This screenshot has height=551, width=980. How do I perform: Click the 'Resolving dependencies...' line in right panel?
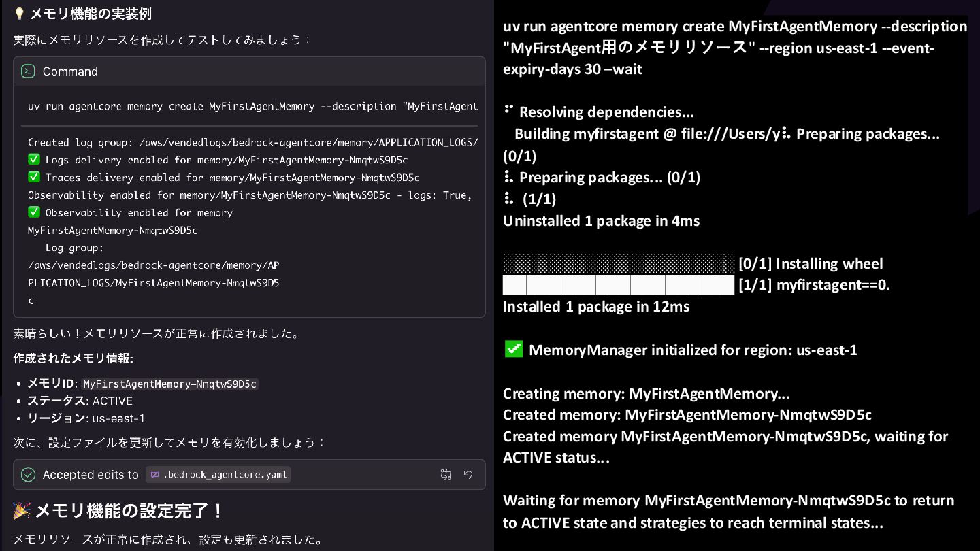click(599, 112)
